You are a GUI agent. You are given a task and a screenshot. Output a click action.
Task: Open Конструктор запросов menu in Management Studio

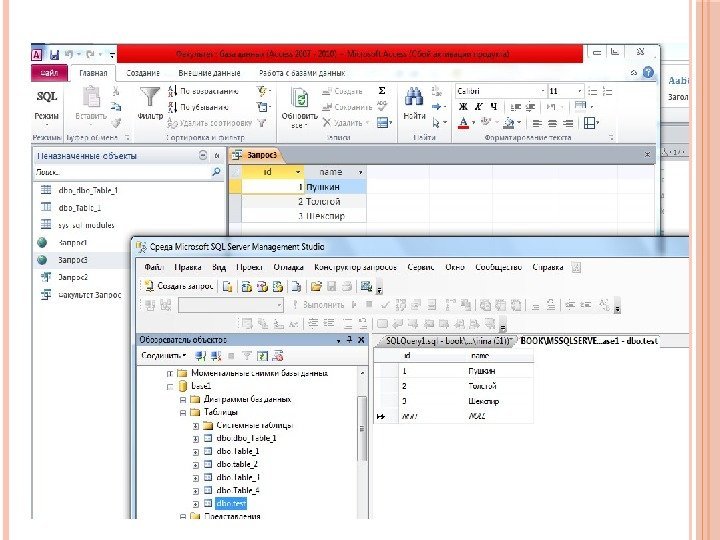point(355,267)
